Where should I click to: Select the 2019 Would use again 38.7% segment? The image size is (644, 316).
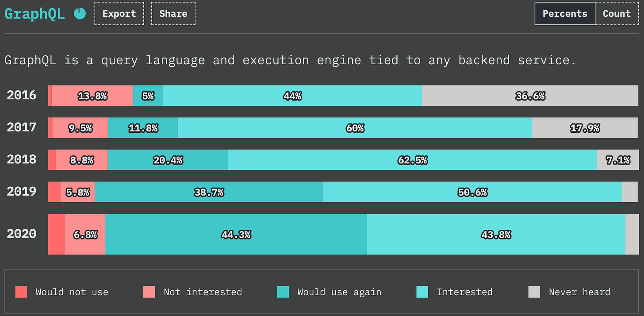pyautogui.click(x=209, y=192)
